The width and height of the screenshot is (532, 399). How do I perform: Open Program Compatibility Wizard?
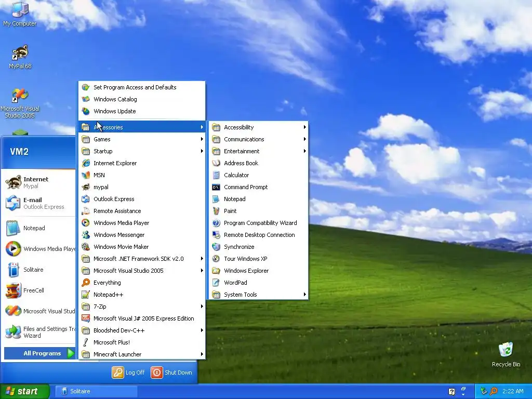coord(258,223)
